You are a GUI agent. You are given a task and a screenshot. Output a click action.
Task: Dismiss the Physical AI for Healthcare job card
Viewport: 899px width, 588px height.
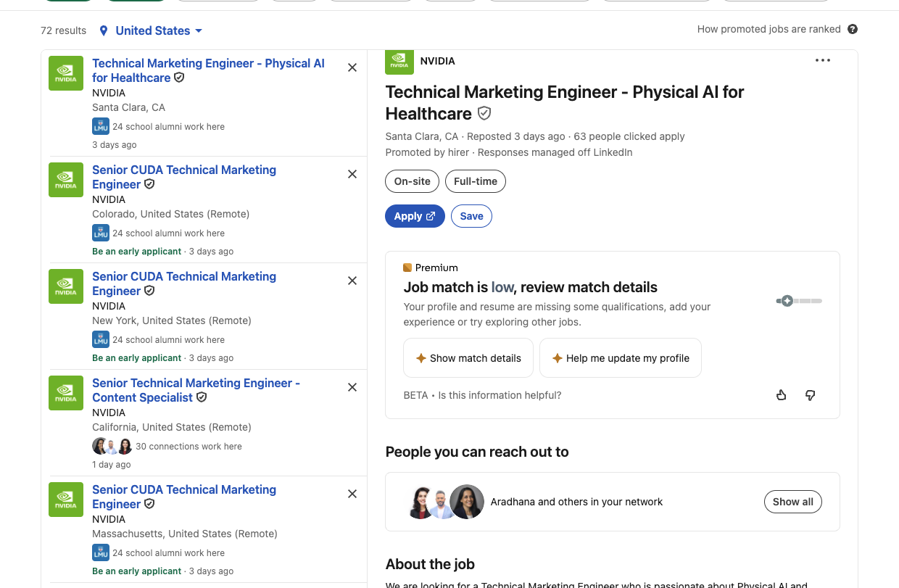[352, 67]
